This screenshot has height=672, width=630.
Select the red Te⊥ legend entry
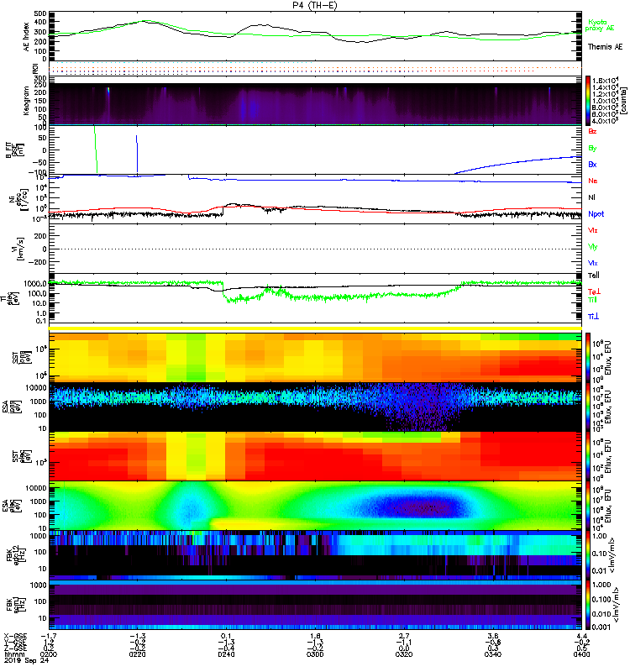tap(594, 291)
